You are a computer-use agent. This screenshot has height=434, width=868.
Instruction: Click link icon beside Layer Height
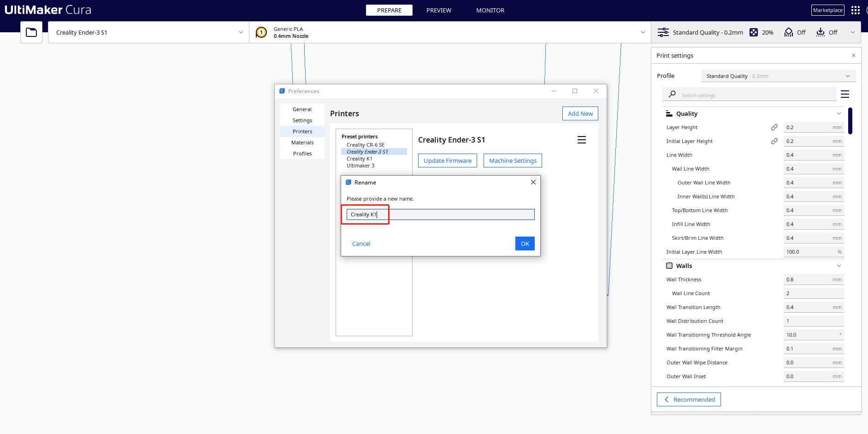[x=774, y=127]
